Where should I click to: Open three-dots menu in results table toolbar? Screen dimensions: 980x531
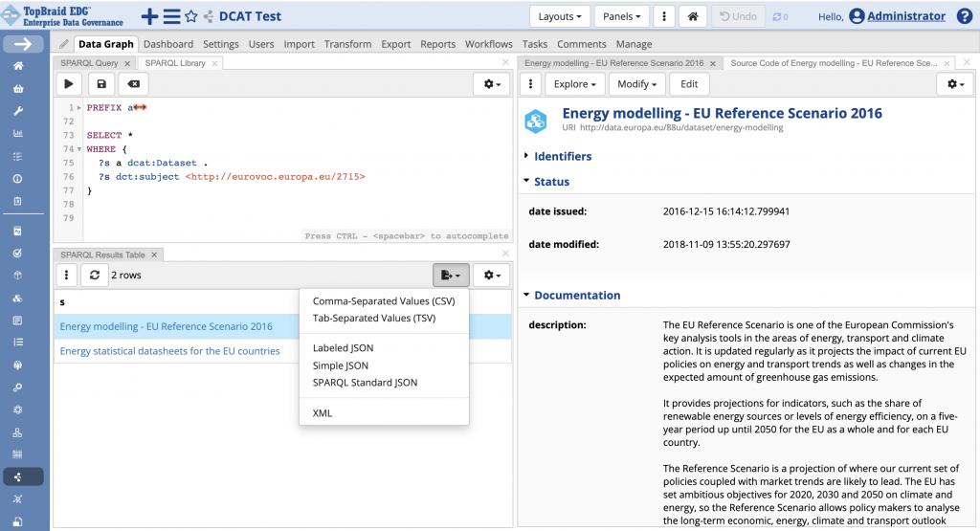[66, 275]
